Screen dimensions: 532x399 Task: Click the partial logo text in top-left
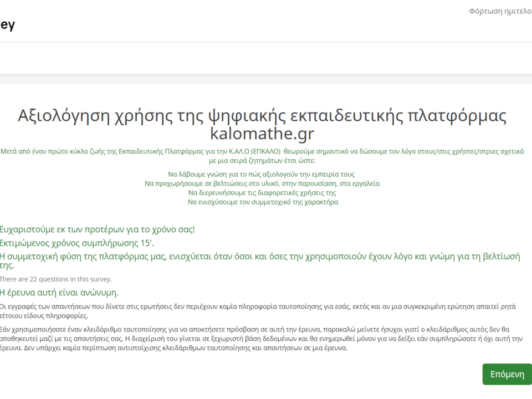click(8, 25)
